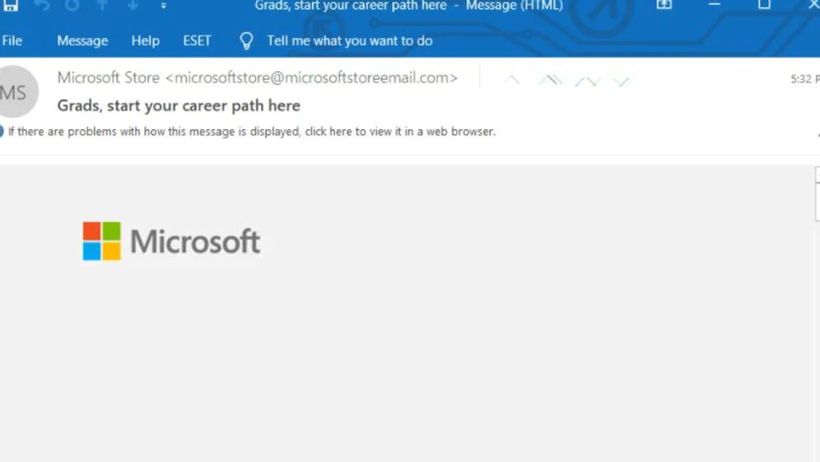The width and height of the screenshot is (820, 462).
Task: Click info bar to view message in browser
Action: tap(252, 131)
